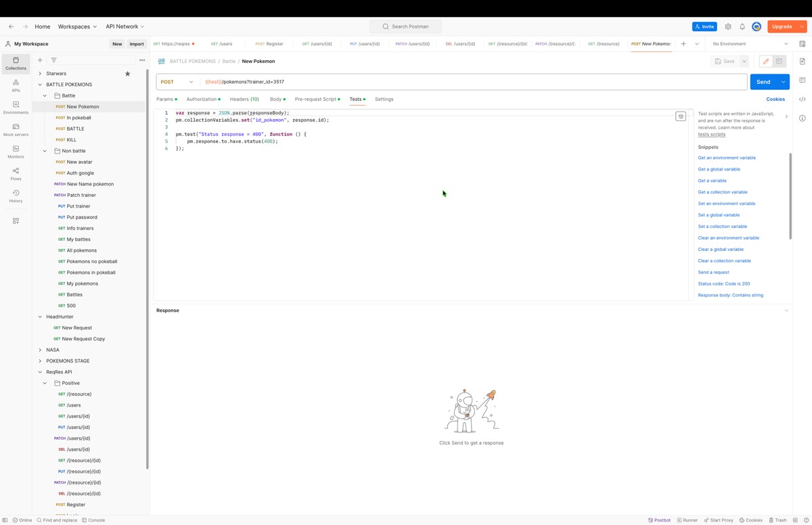Click the Send button

pos(763,82)
